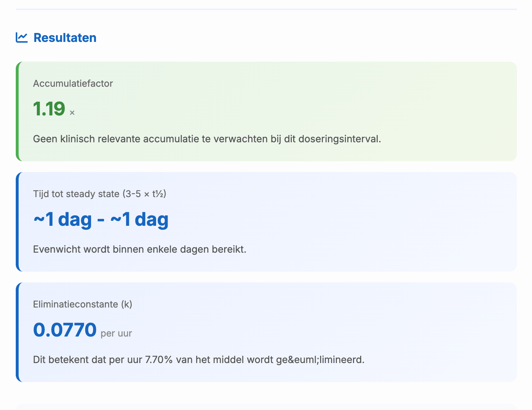
Task: Click the green left border of Accumulatiefactor card
Action: coord(17,111)
